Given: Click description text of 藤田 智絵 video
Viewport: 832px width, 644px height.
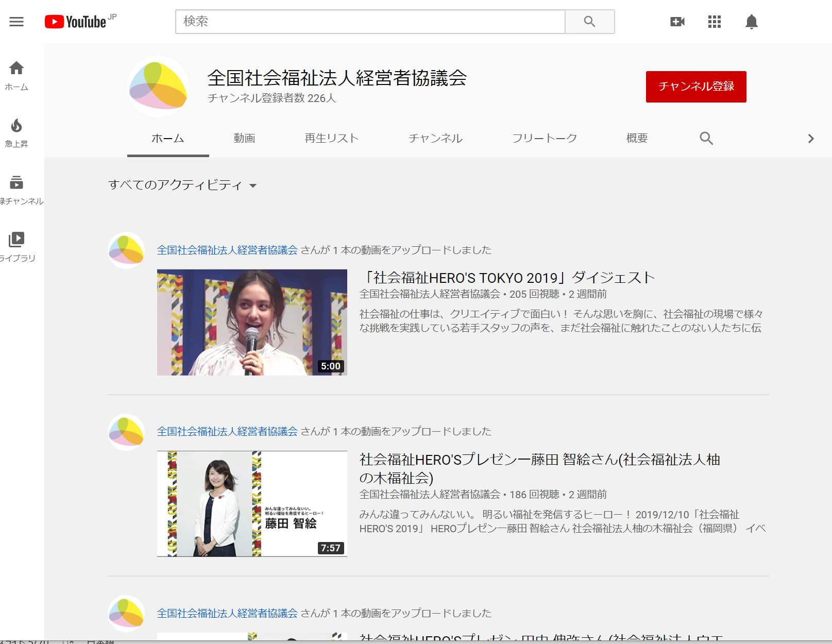Looking at the screenshot, I should pyautogui.click(x=563, y=521).
